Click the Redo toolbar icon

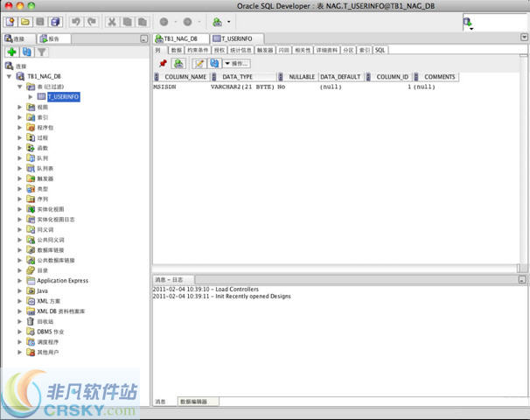(x=92, y=22)
